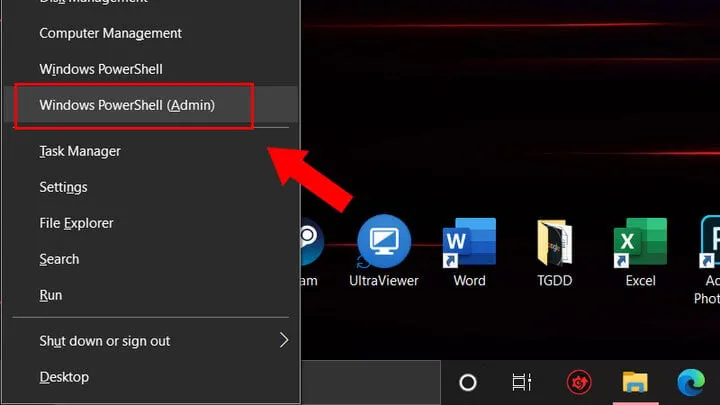Launch Task Manager from the menu

80,151
